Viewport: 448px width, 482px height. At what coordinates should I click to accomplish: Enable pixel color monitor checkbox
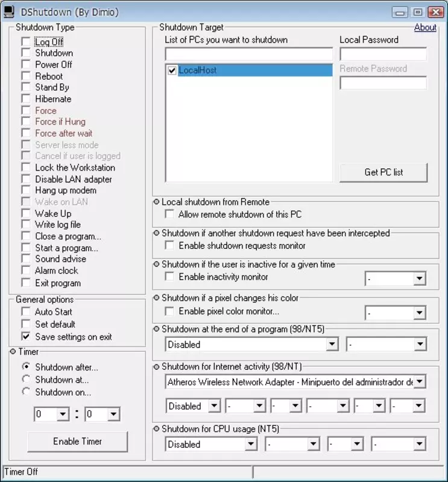[169, 311]
